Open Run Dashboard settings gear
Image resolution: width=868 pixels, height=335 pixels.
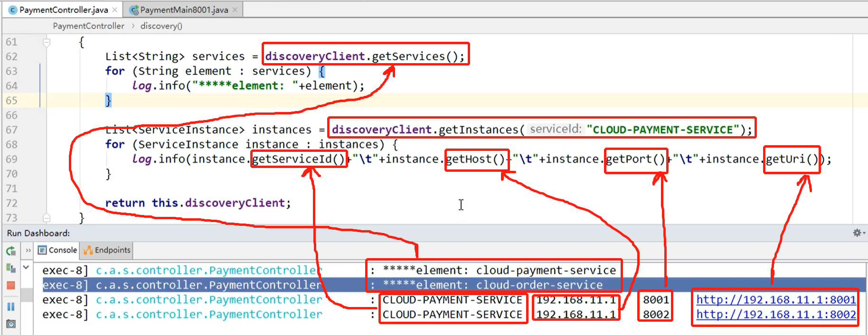857,233
